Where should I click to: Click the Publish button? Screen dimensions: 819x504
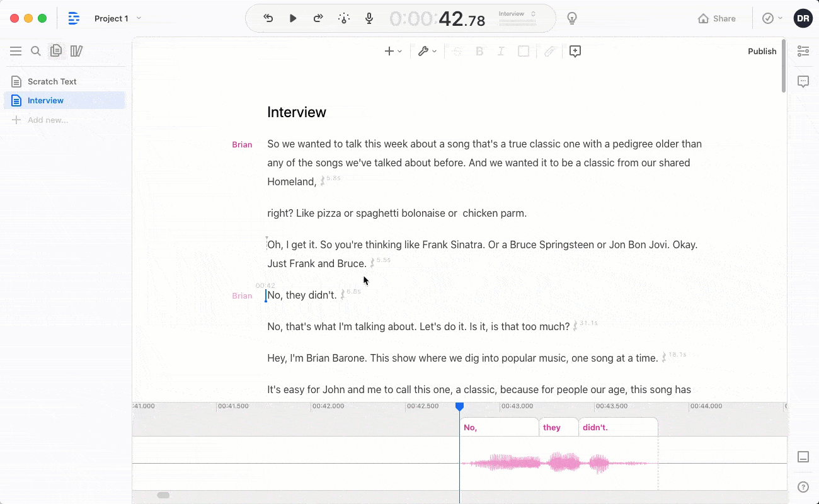(x=762, y=52)
